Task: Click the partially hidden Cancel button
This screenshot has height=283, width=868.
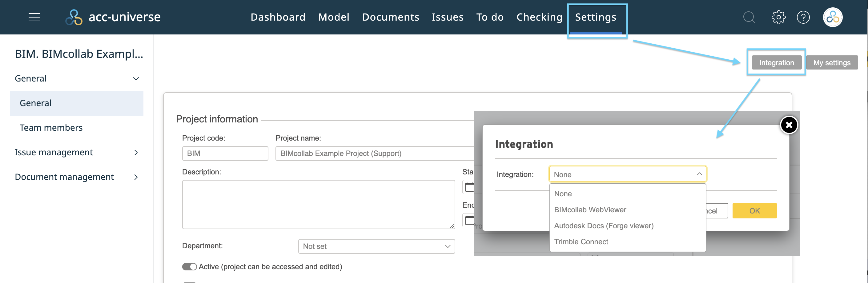Action: (x=717, y=211)
